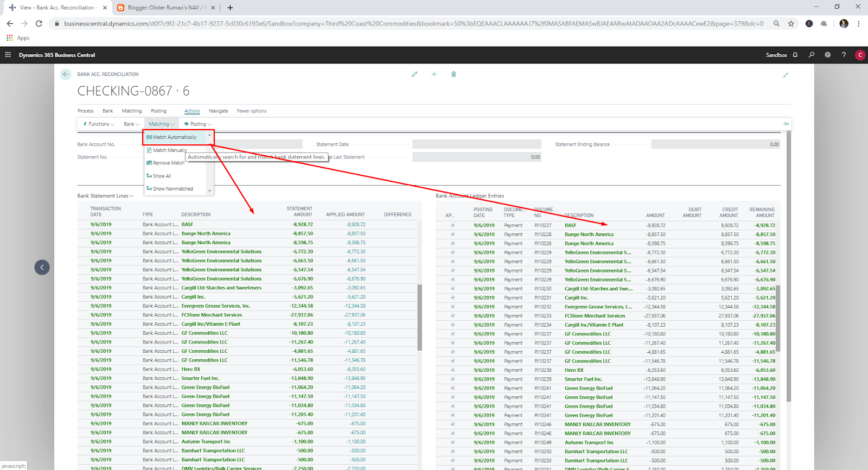Bookmark this page with the star icon
868x470 pixels.
coord(791,23)
